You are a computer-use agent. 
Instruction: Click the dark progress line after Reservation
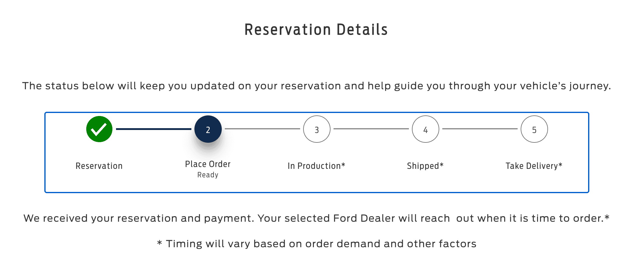coord(153,129)
